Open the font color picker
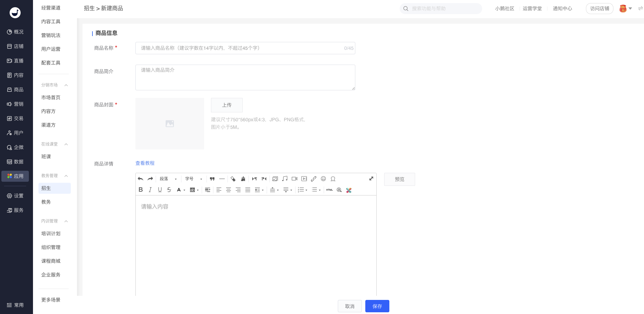644x314 pixels. 181,190
